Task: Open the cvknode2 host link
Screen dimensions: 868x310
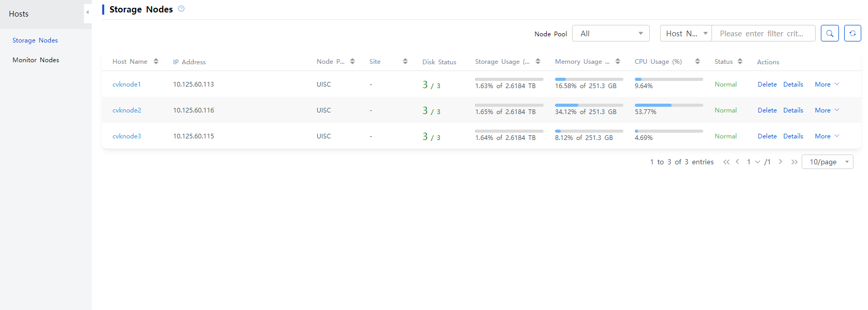Action: tap(127, 110)
